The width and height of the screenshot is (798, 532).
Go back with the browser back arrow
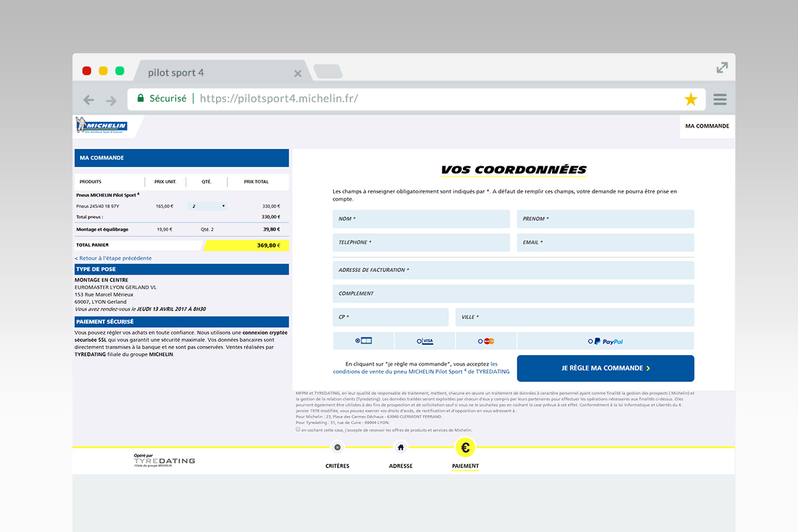point(88,100)
